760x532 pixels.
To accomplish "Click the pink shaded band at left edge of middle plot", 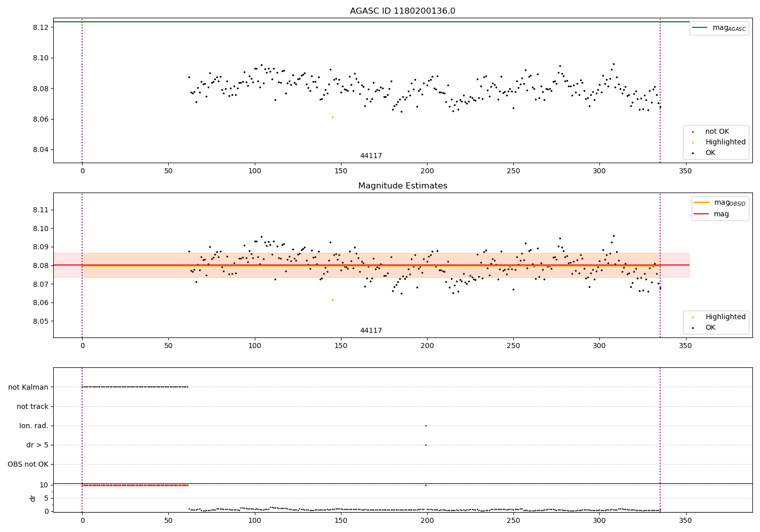I will (x=67, y=265).
